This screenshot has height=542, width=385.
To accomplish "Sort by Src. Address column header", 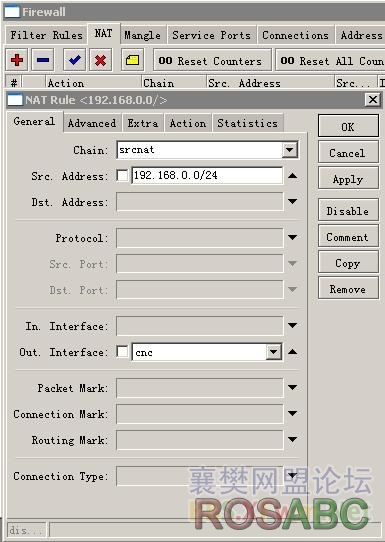I will click(x=270, y=83).
